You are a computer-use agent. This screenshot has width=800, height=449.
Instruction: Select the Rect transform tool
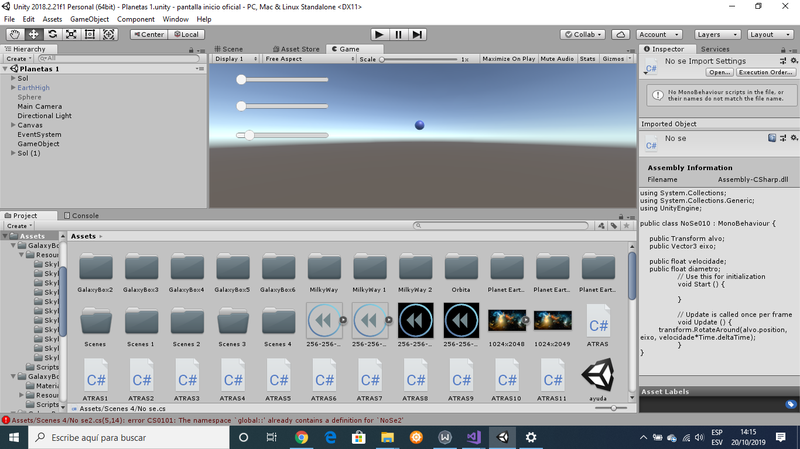point(91,34)
